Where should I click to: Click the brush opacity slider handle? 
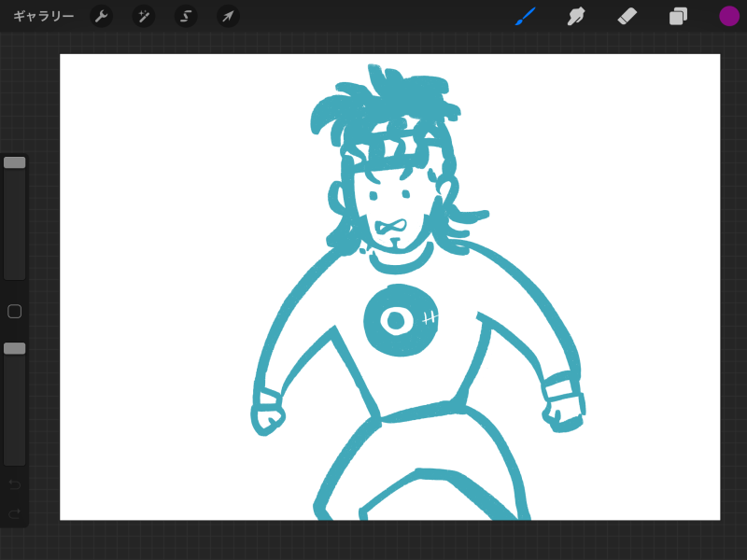(15, 348)
